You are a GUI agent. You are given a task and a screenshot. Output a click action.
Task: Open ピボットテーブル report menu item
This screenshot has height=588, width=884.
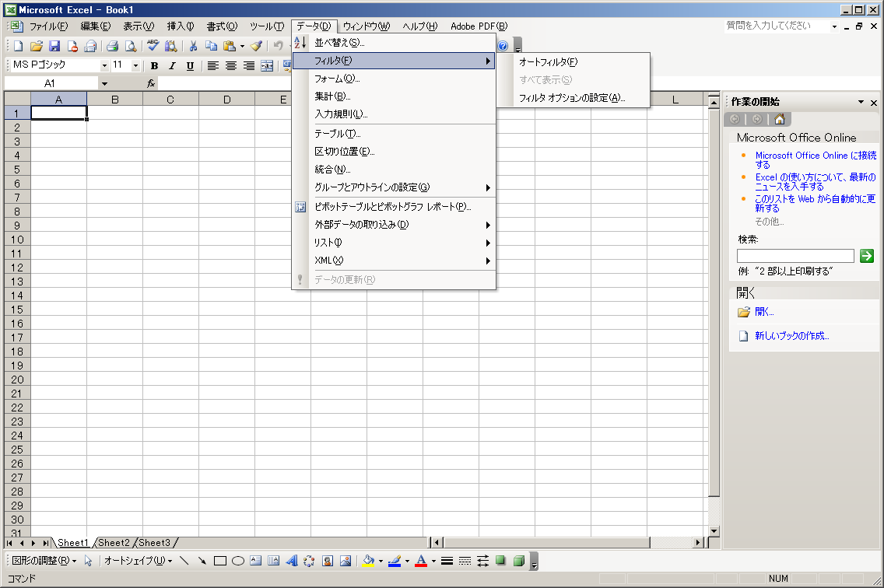[x=392, y=207]
